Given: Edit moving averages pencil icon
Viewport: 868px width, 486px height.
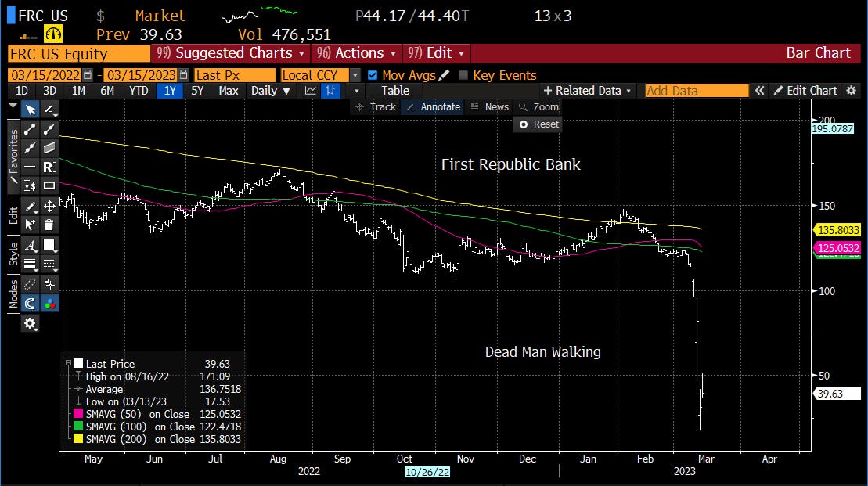Looking at the screenshot, I should pos(444,74).
